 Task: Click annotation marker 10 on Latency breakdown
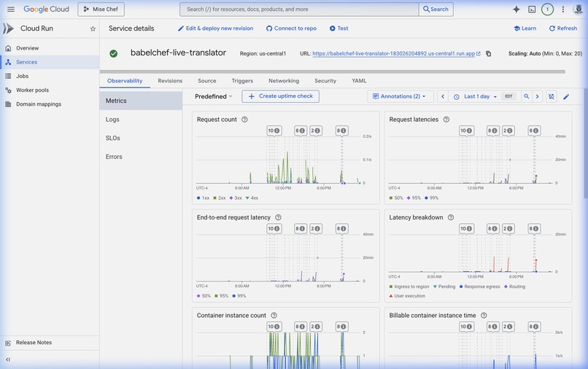pos(467,228)
